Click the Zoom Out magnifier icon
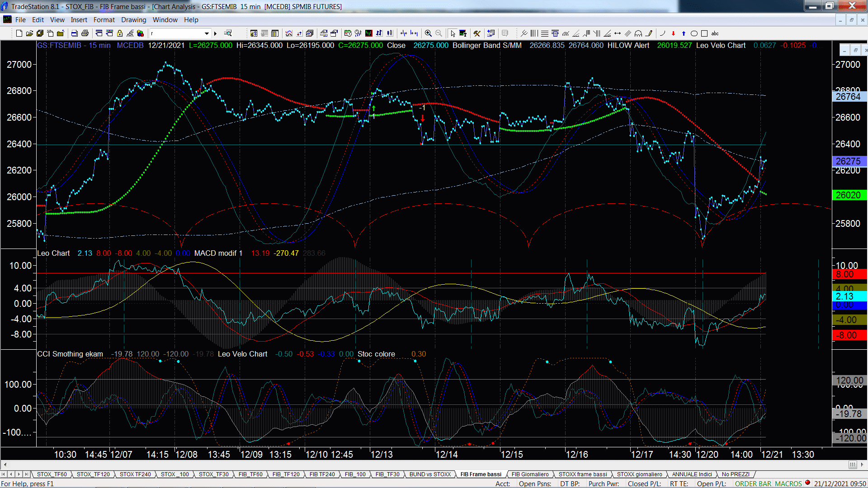 click(x=439, y=33)
